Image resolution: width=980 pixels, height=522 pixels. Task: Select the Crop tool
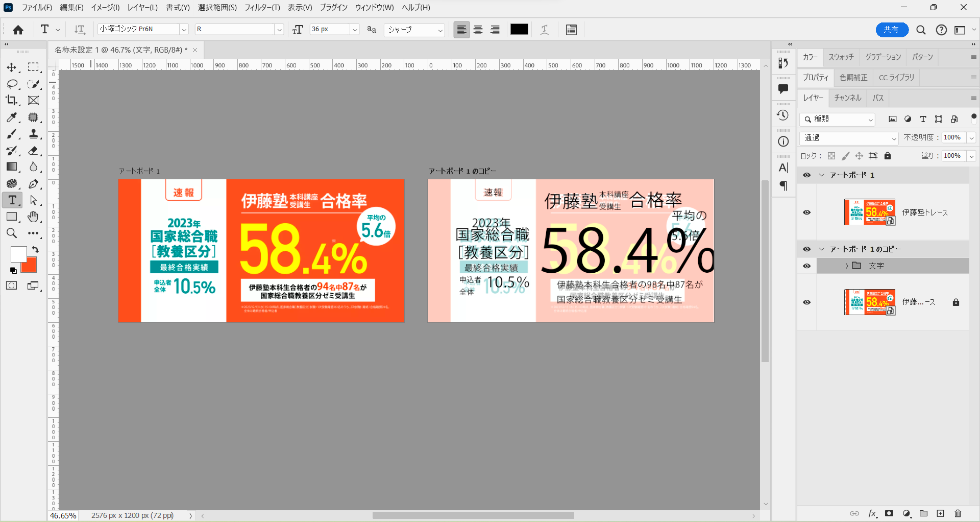(12, 101)
